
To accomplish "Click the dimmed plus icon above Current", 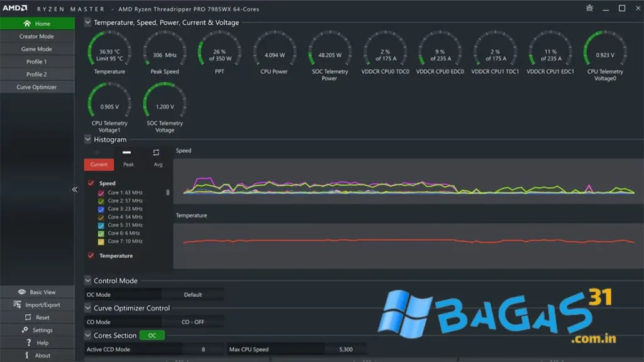I will (97, 152).
